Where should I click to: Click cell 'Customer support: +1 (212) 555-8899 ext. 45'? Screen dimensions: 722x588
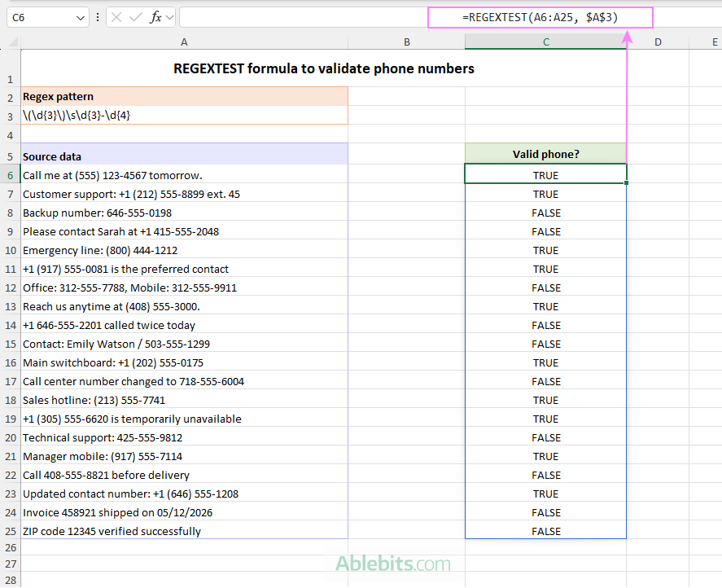(184, 195)
